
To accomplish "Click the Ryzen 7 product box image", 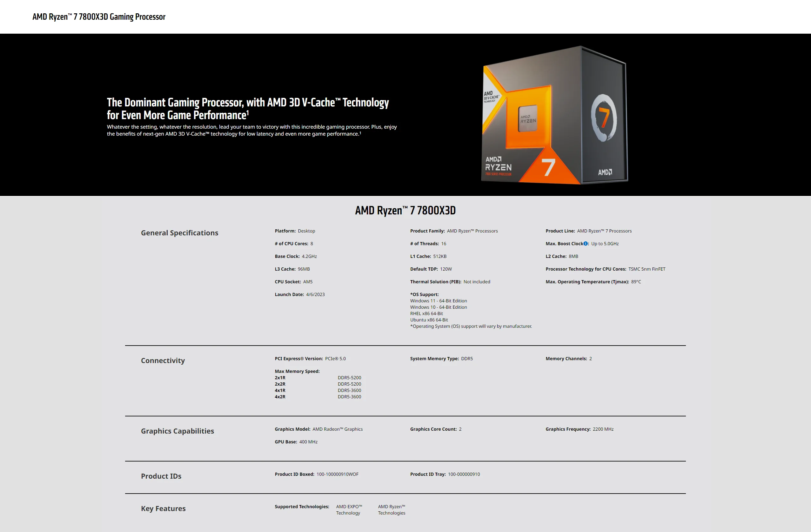I will 554,115.
